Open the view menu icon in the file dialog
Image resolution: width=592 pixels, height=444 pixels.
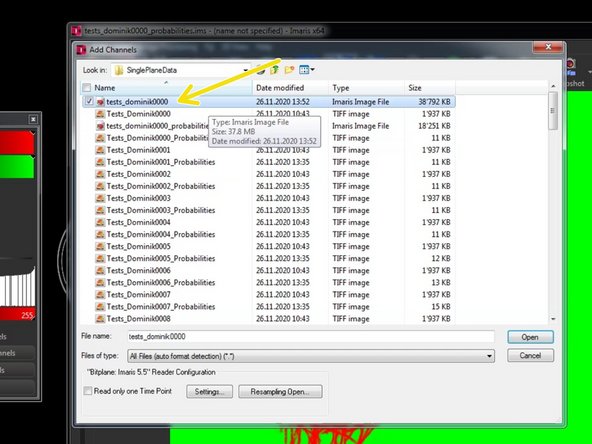coord(304,70)
